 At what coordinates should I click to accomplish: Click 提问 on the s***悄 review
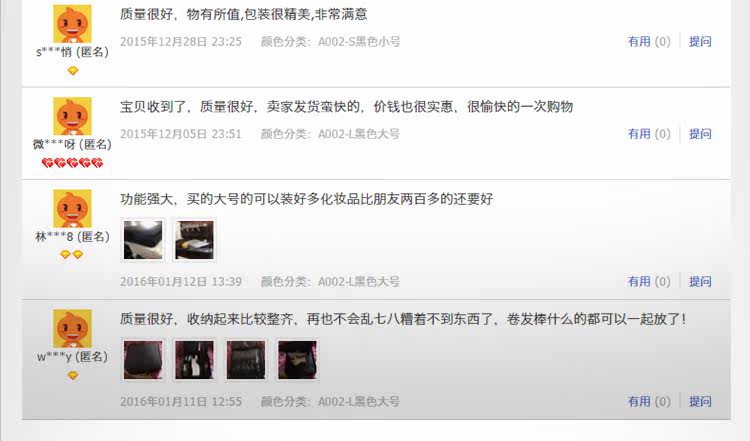tap(700, 42)
